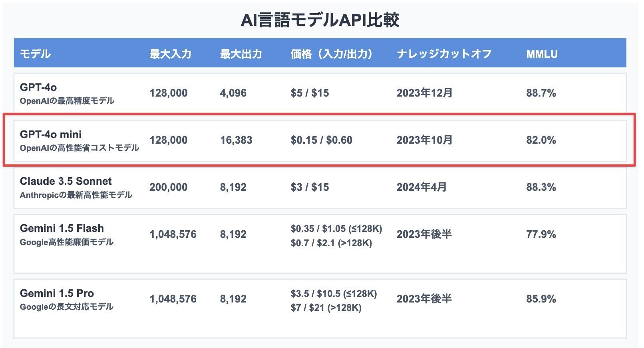
Task: Click the Gemini 1.5 Flash model name
Action: tap(62, 228)
